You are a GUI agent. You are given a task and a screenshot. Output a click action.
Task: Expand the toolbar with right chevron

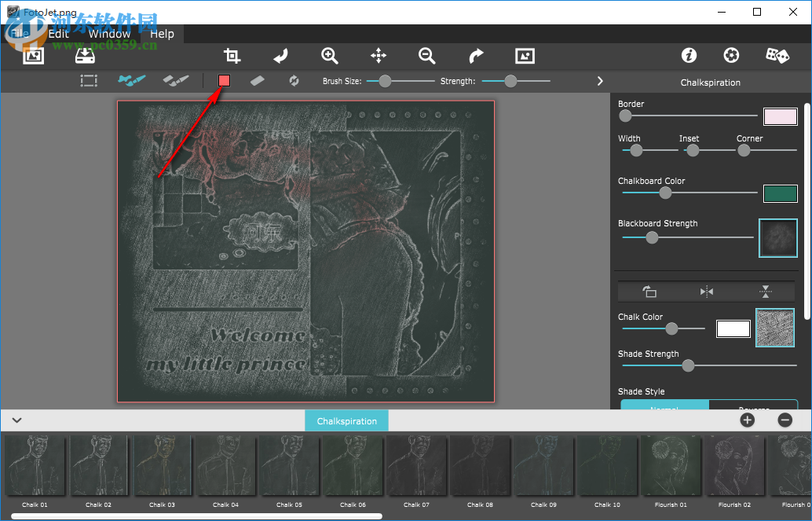coord(600,81)
